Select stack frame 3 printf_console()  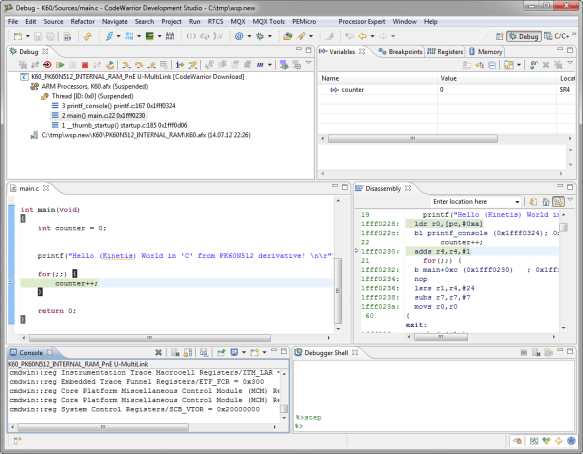point(113,106)
